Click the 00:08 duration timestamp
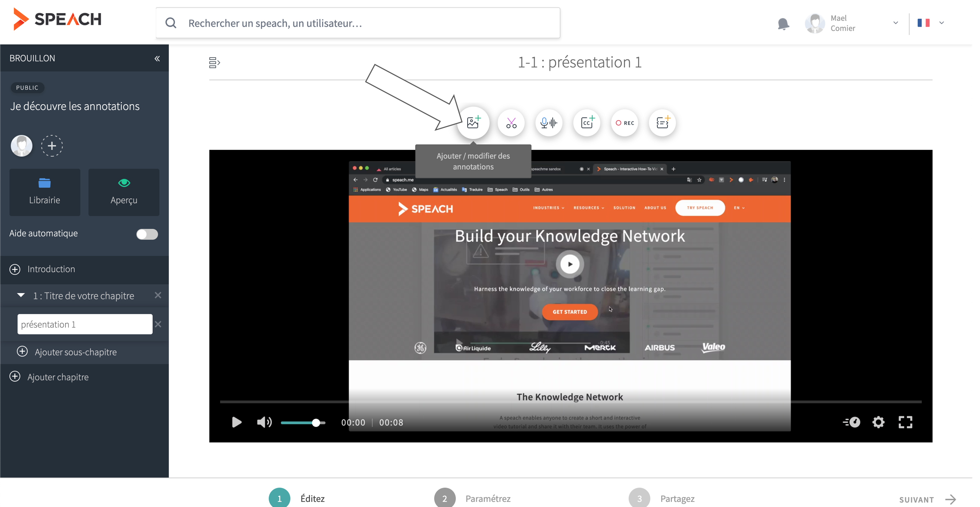The image size is (980, 507). click(391, 422)
